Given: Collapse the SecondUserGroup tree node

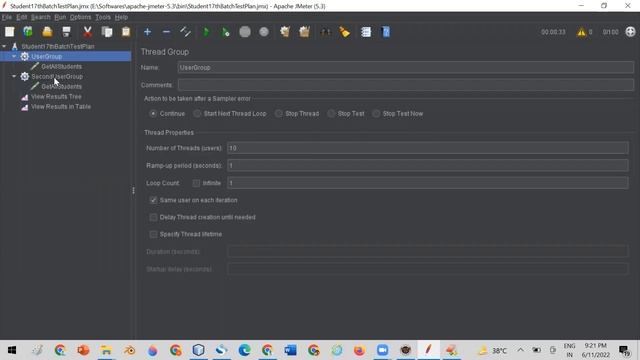Looking at the screenshot, I should [14, 76].
